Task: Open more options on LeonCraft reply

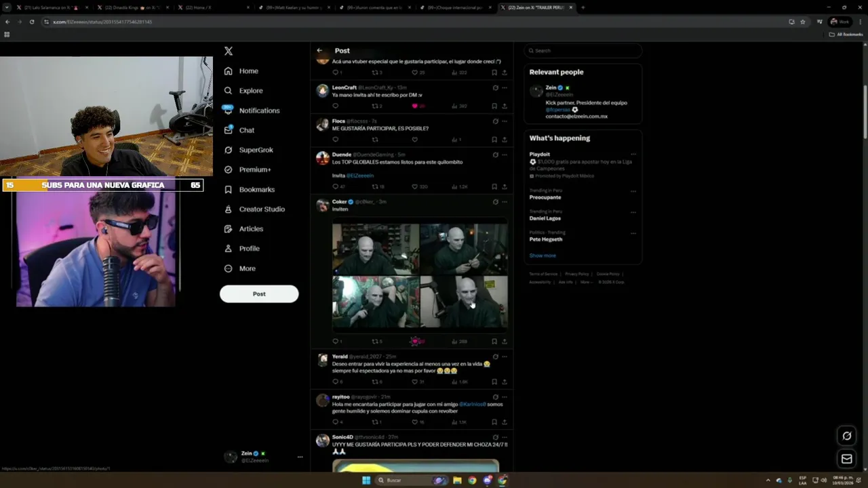Action: 504,87
